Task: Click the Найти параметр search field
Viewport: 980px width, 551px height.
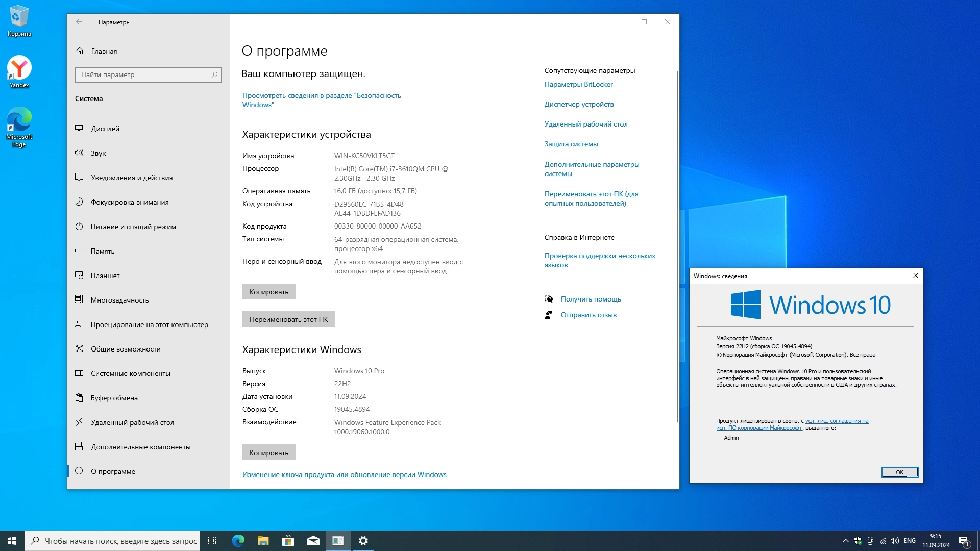Action: click(143, 74)
